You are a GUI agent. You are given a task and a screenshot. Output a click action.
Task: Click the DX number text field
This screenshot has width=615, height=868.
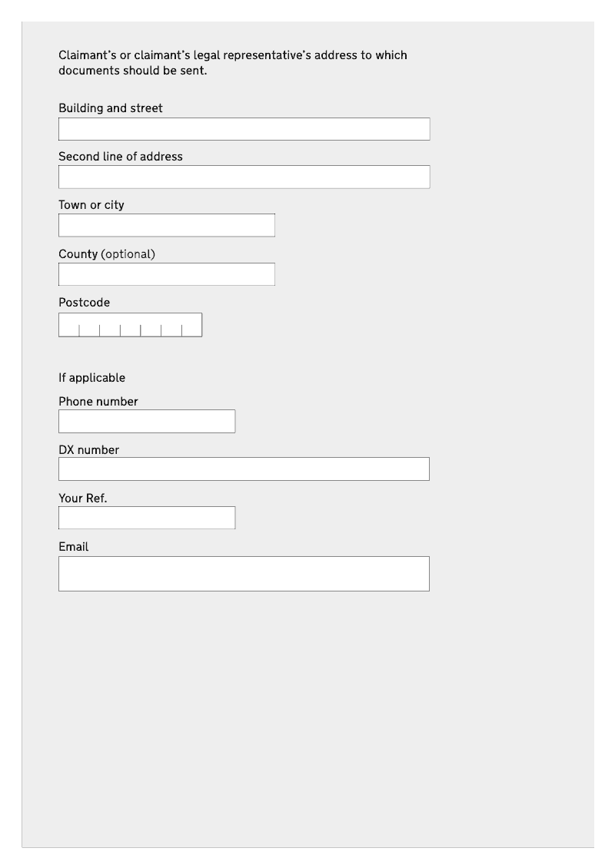click(x=244, y=469)
